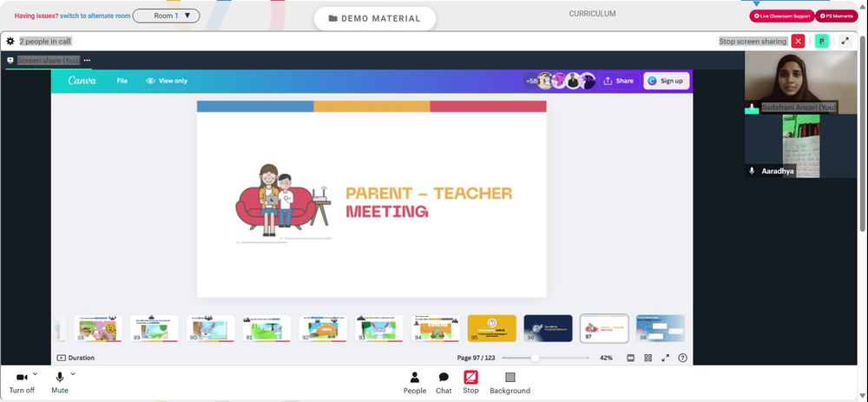Open the Background effects option
This screenshot has height=402, width=868.
point(510,383)
